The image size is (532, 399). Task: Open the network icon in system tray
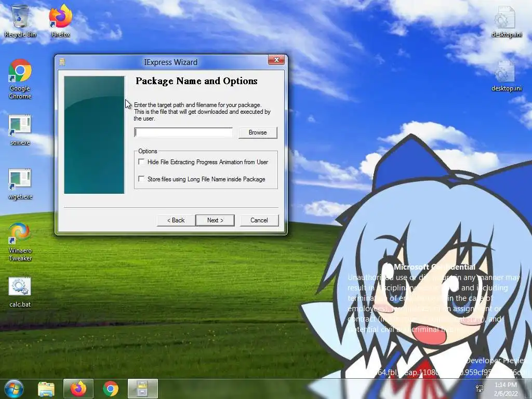point(480,389)
